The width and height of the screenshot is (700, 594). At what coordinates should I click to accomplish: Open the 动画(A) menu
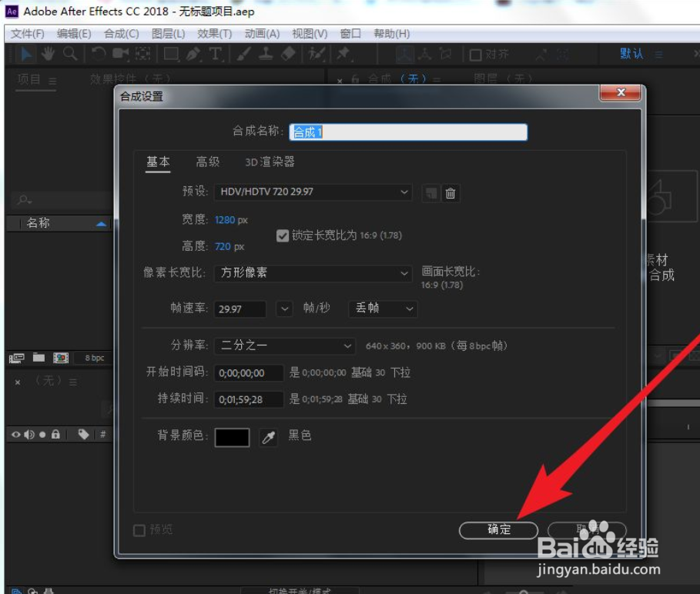point(262,34)
